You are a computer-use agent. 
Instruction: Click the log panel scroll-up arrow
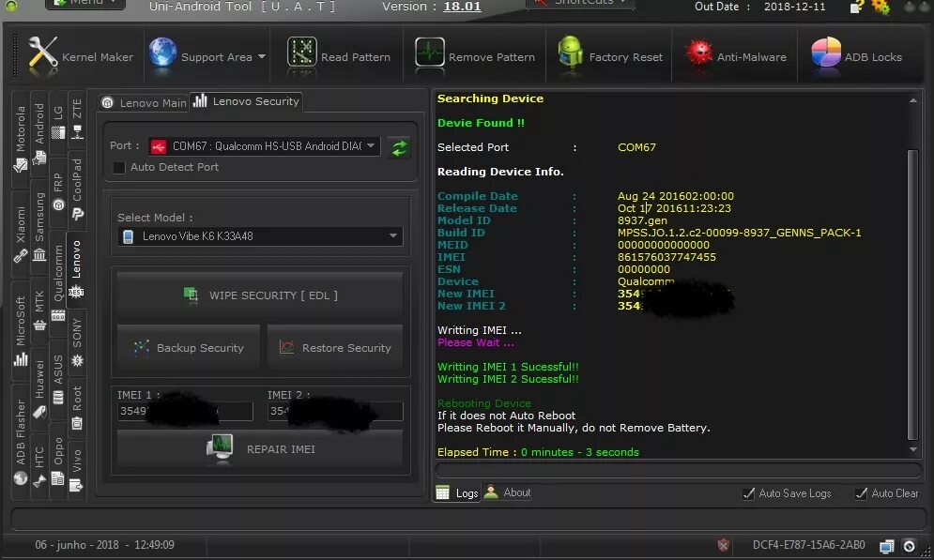click(x=913, y=100)
